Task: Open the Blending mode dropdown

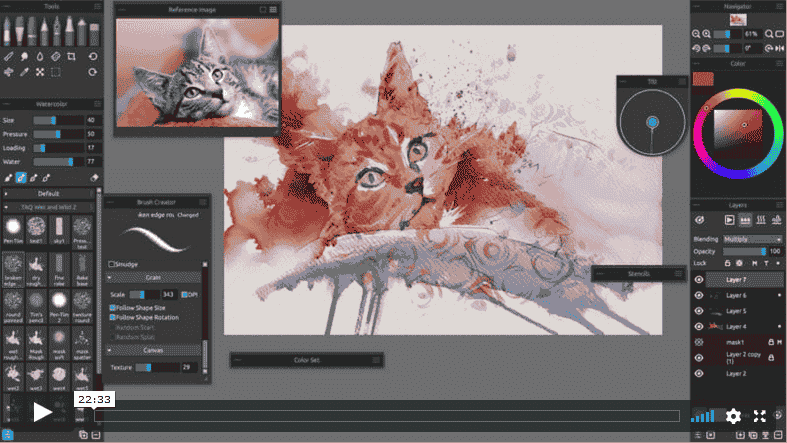Action: tap(752, 239)
